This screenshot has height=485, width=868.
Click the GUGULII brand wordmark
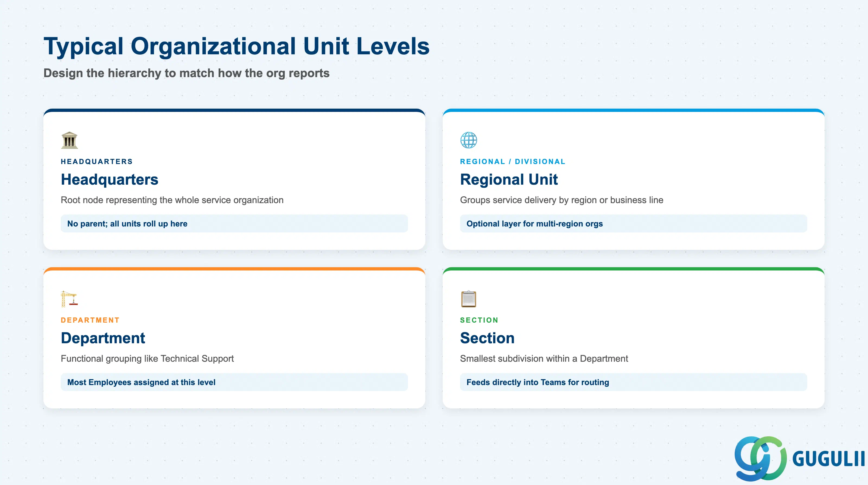click(829, 459)
